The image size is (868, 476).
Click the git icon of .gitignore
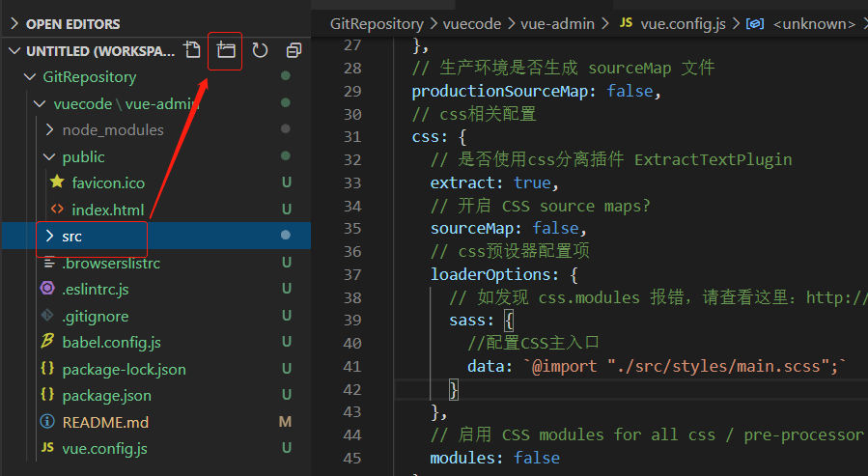pyautogui.click(x=47, y=315)
